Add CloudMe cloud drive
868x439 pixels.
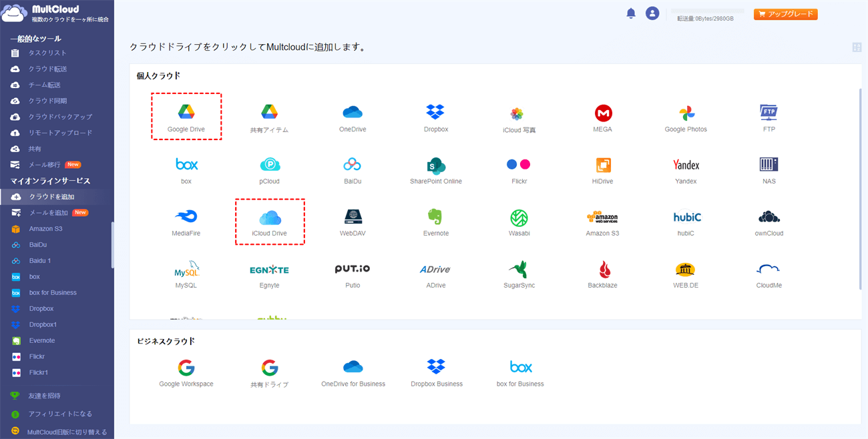tap(769, 274)
